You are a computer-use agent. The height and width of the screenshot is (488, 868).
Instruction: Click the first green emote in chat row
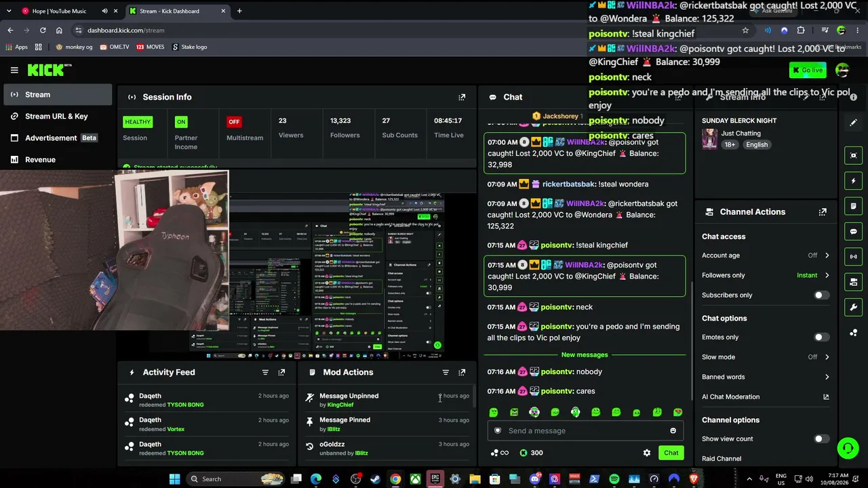click(x=494, y=412)
